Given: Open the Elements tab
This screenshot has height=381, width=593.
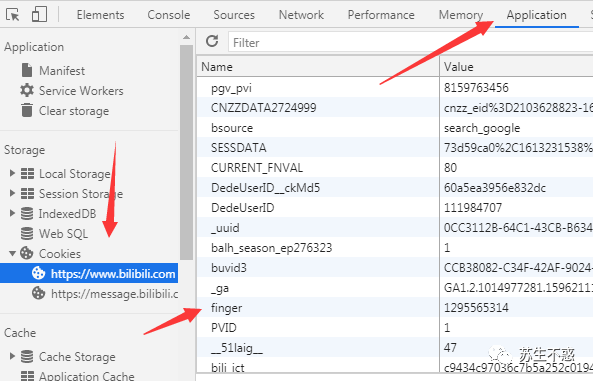Looking at the screenshot, I should [x=100, y=15].
